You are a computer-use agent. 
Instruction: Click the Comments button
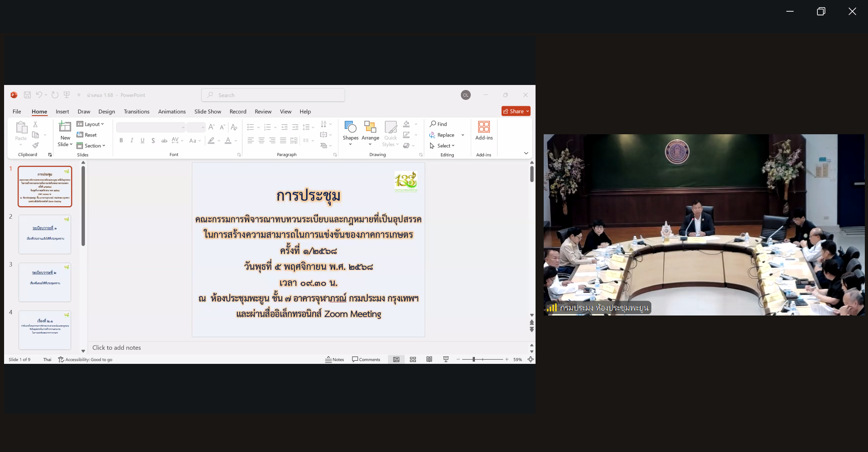pos(366,359)
